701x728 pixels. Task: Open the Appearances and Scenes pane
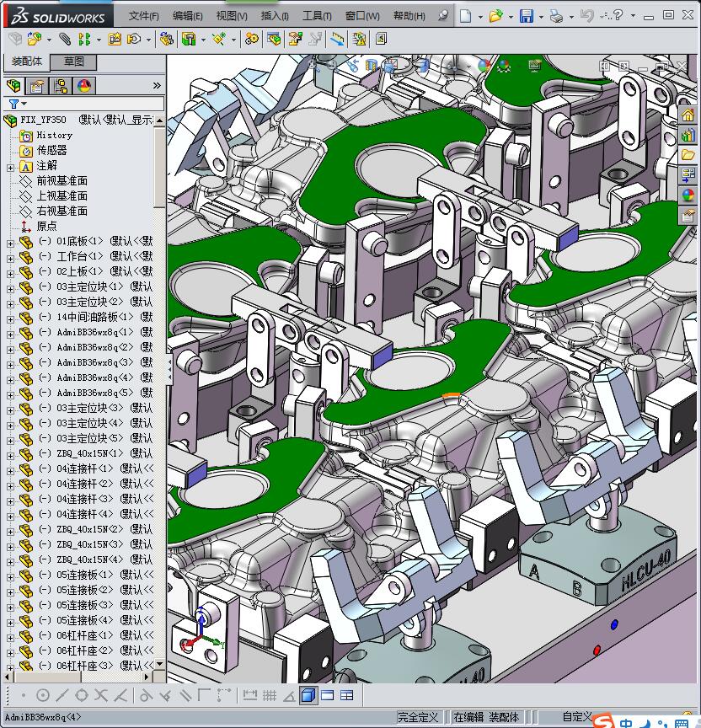coord(688,195)
